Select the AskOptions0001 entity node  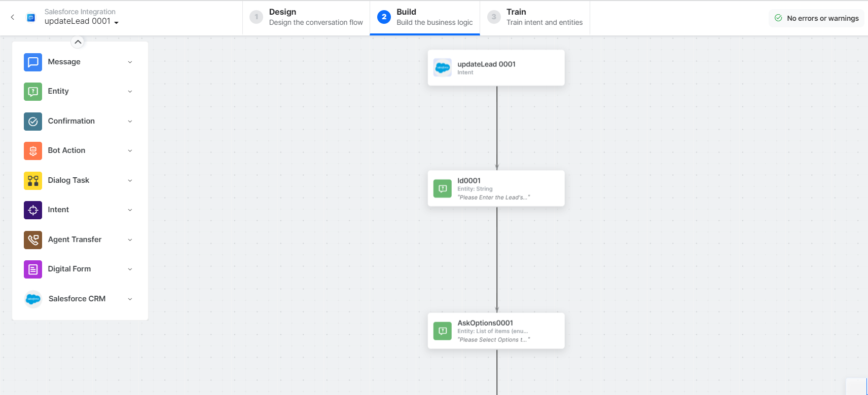tap(496, 331)
